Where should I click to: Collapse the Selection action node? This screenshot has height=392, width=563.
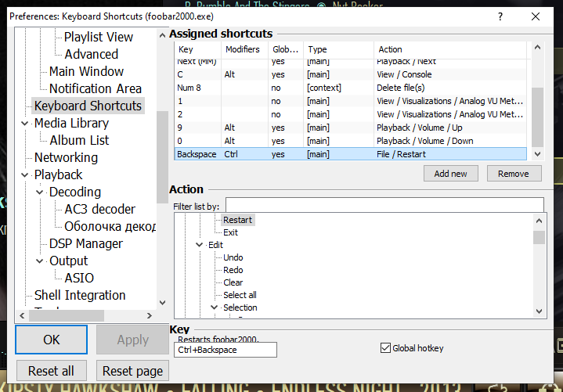(x=215, y=307)
